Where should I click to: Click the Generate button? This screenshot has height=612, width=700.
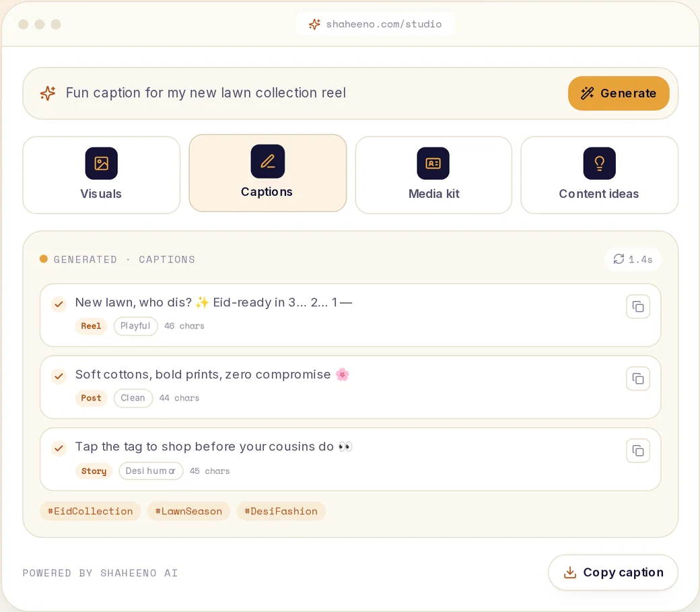[619, 93]
